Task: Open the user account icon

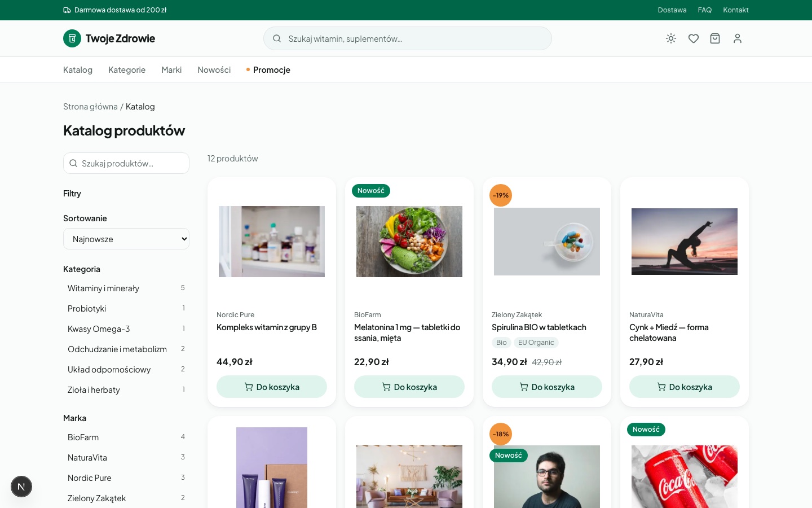Action: click(738, 38)
